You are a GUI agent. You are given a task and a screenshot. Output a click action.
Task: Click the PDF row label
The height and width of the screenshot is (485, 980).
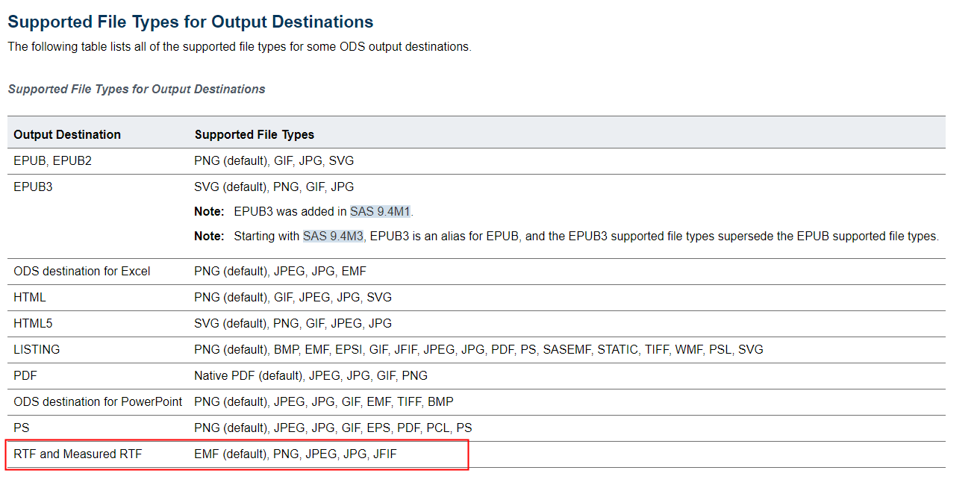point(25,375)
